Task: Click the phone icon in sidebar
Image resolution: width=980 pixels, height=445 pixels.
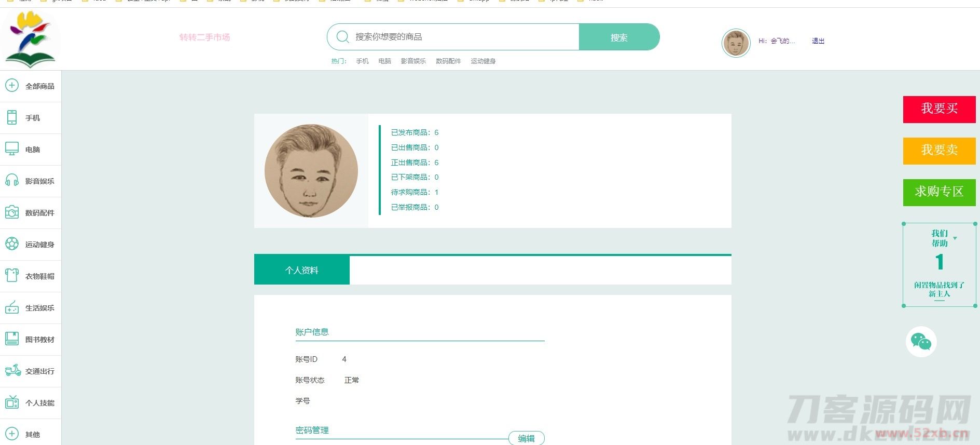Action: click(12, 117)
